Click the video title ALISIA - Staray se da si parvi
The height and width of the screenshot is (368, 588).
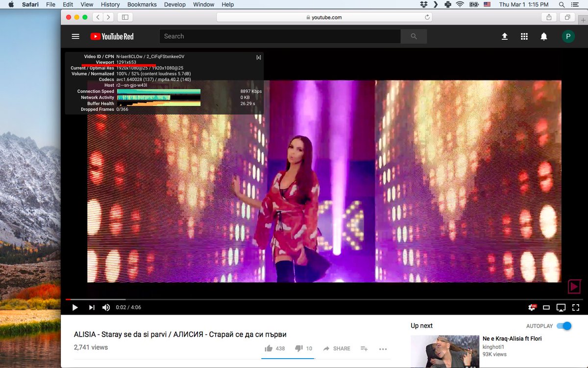tap(180, 334)
